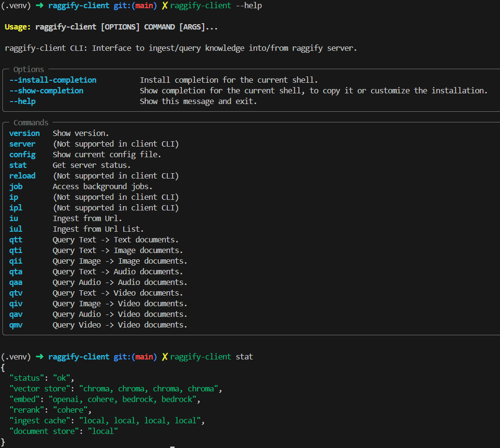500x448 pixels.
Task: Click the 'qii' command name
Action: pos(16,261)
